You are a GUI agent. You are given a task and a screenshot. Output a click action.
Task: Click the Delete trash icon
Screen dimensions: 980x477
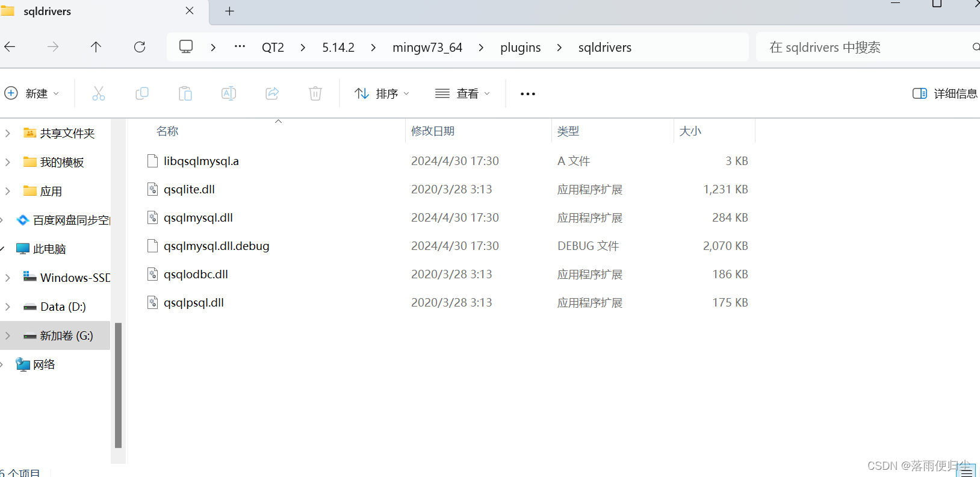point(315,93)
